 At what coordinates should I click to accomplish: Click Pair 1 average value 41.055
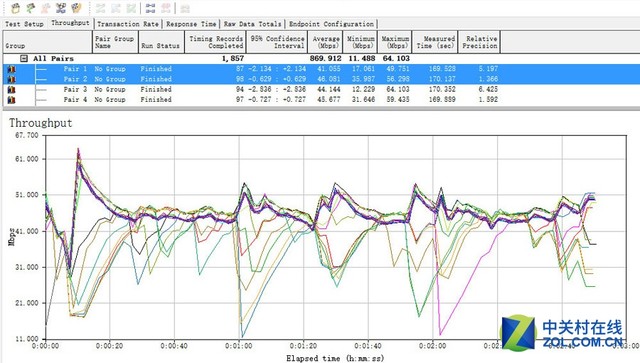[x=329, y=69]
